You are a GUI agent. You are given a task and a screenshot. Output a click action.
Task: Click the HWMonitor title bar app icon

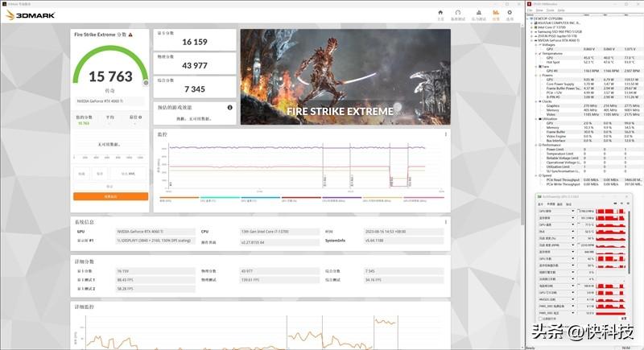pos(530,4)
